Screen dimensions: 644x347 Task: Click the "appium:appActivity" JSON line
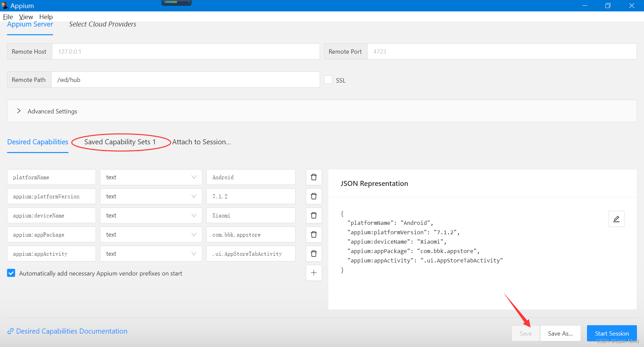[x=425, y=260]
